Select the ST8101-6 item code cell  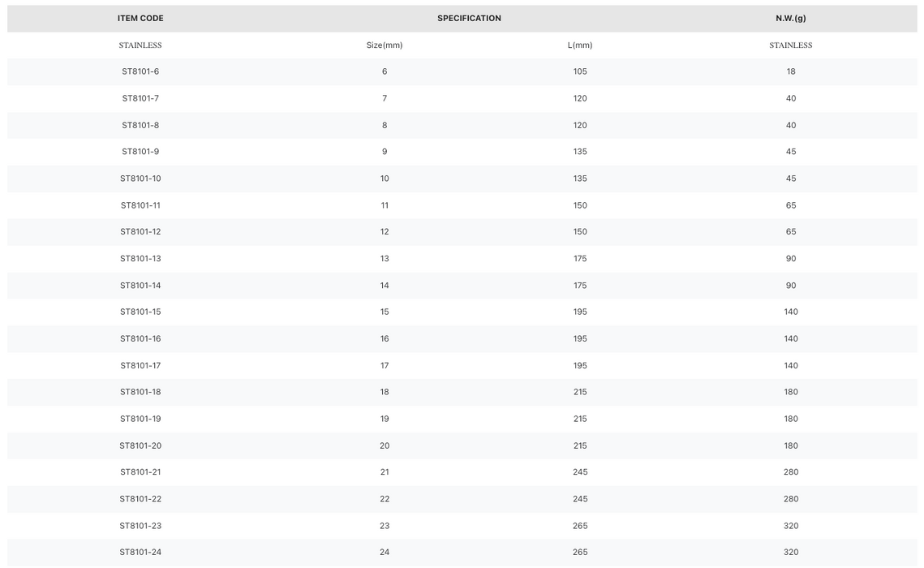click(x=140, y=71)
